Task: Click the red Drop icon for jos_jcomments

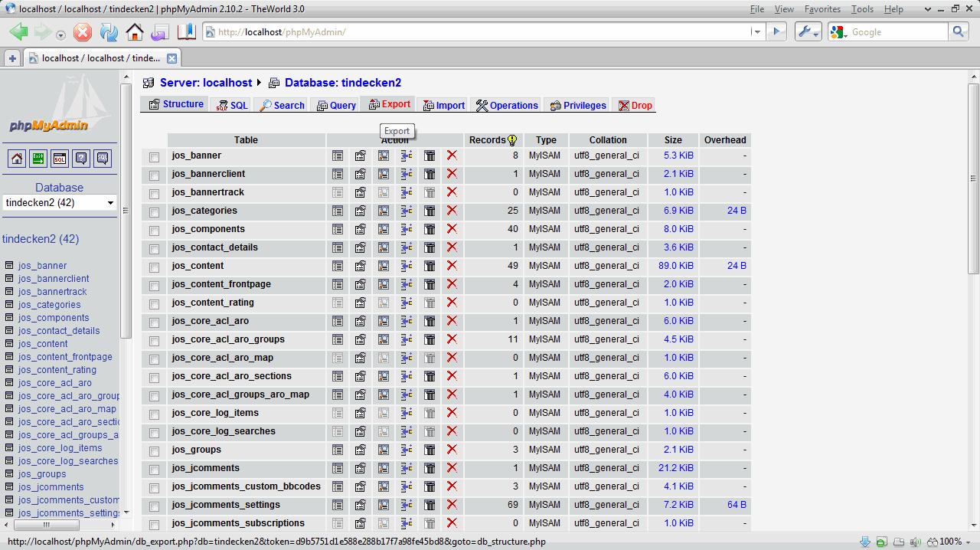Action: (452, 468)
